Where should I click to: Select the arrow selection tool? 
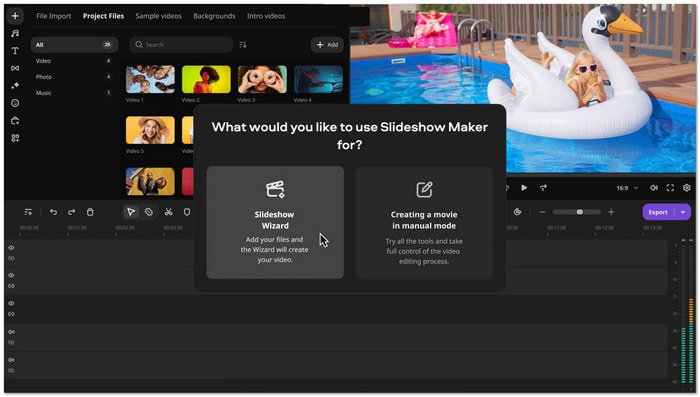(131, 212)
